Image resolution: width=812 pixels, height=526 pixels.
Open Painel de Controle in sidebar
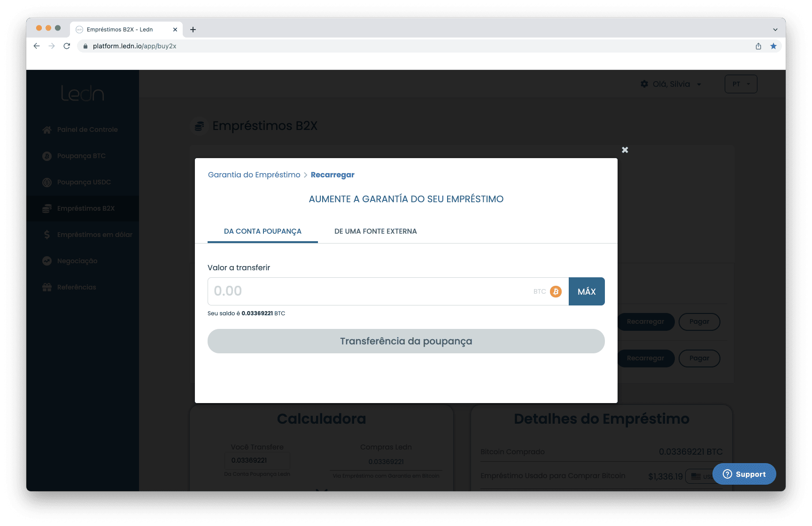tap(83, 130)
